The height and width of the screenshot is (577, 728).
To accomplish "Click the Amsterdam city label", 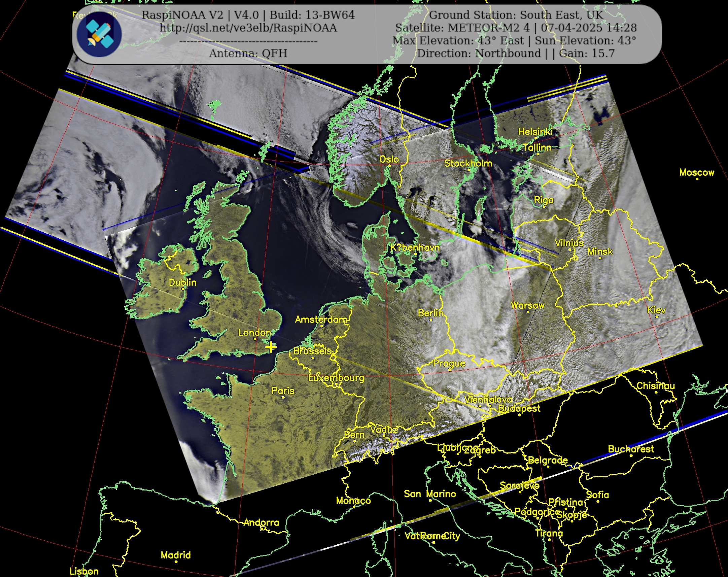I will [321, 319].
